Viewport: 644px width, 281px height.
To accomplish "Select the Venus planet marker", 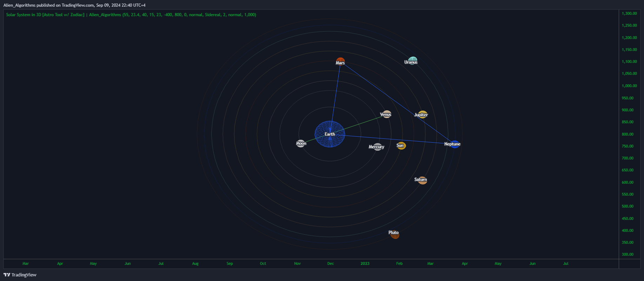I will [x=386, y=114].
